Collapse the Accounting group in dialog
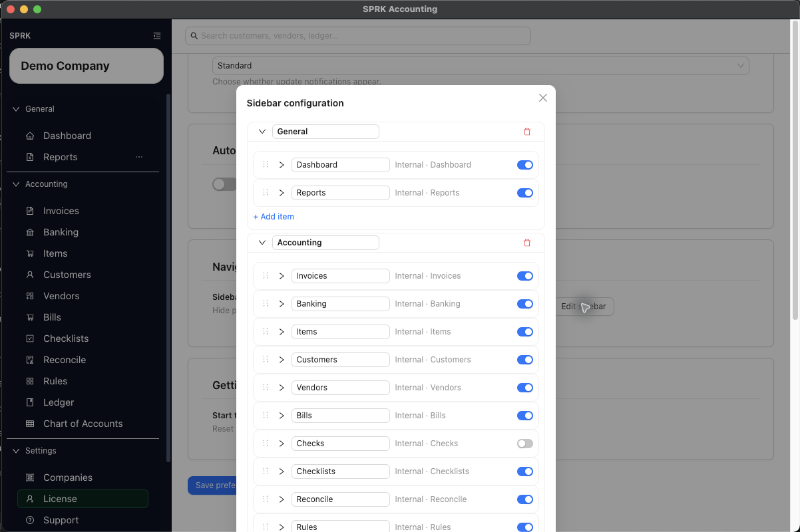800x532 pixels. pos(262,243)
